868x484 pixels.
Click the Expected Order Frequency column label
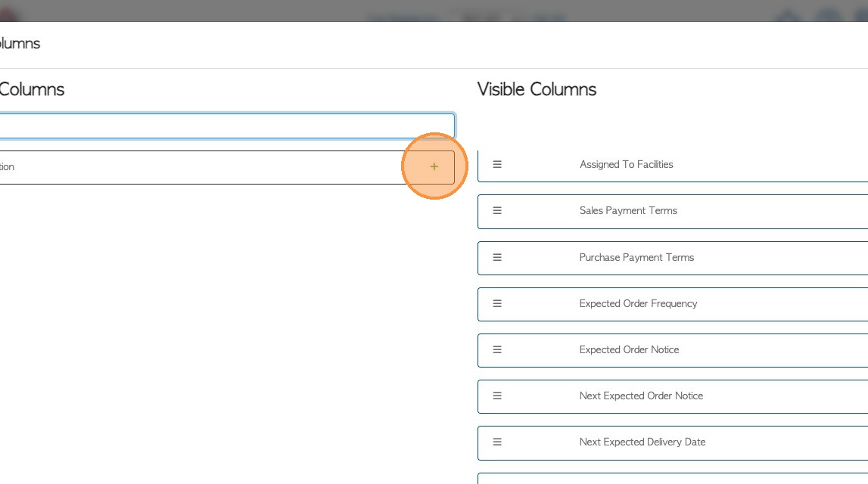pyautogui.click(x=638, y=303)
